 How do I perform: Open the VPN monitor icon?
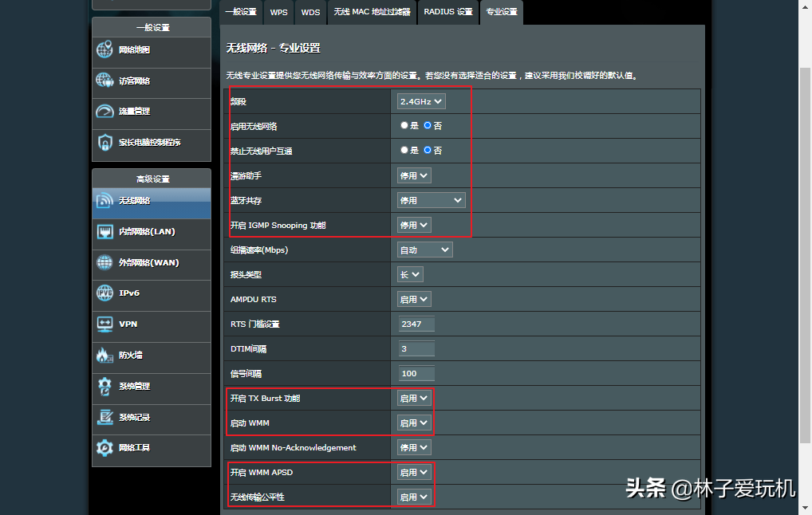tap(104, 324)
